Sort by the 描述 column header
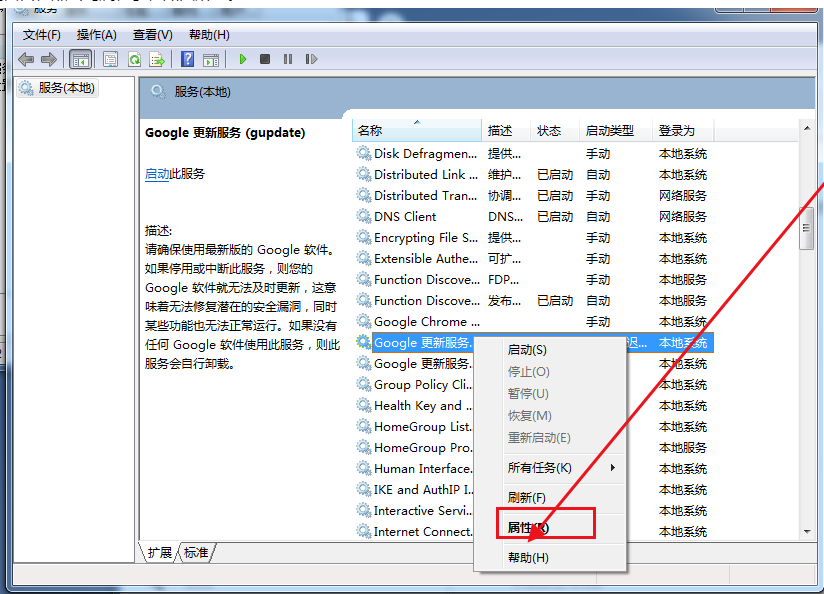The height and width of the screenshot is (594, 824). coord(506,131)
